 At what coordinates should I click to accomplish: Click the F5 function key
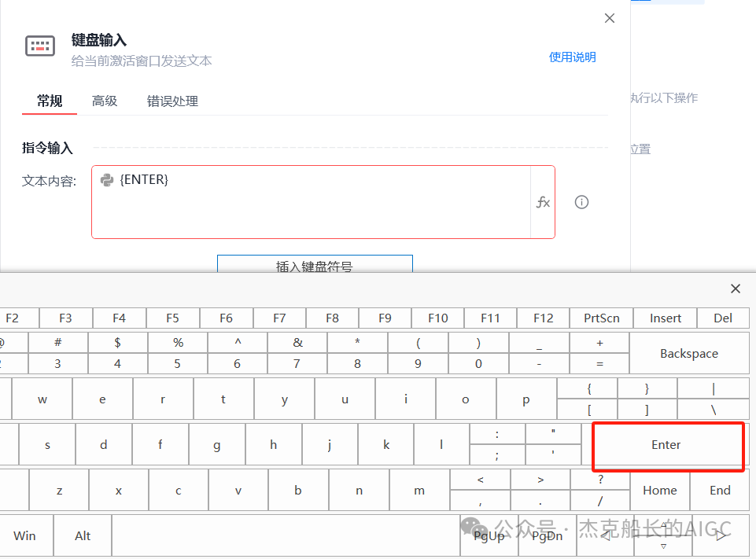point(172,318)
